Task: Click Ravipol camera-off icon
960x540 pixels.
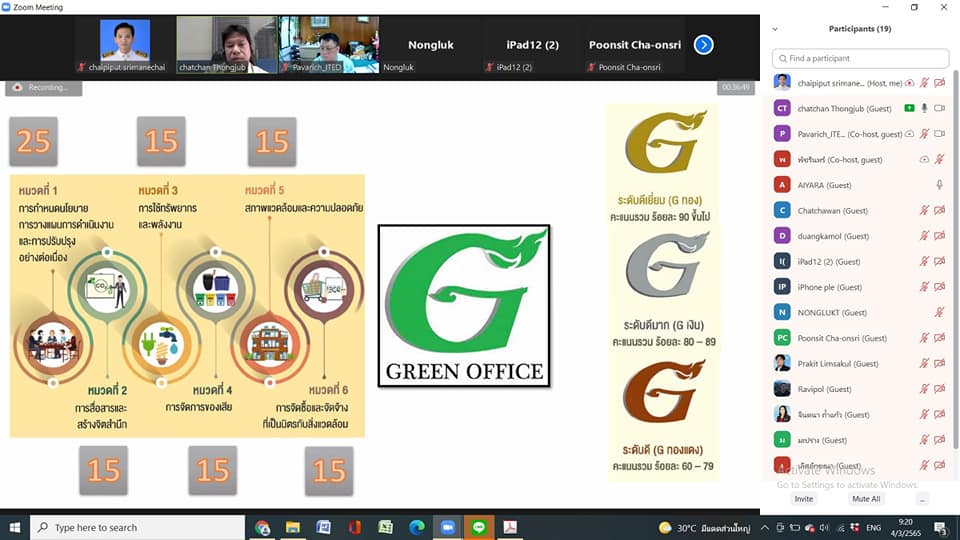Action: pos(939,389)
